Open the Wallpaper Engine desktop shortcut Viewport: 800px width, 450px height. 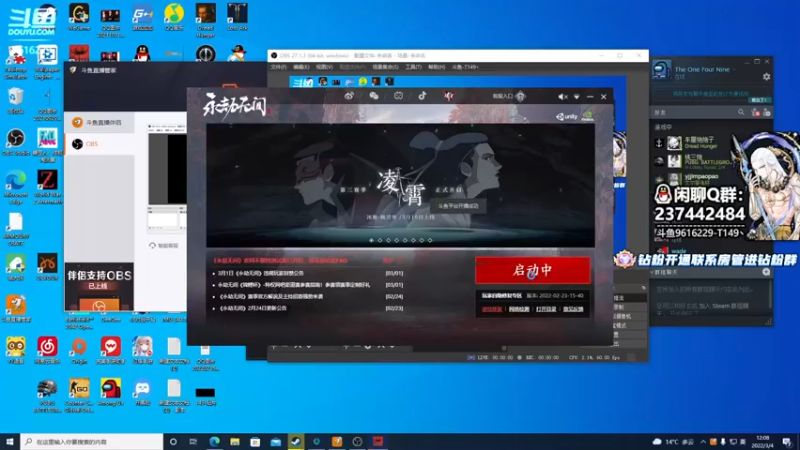point(47,62)
